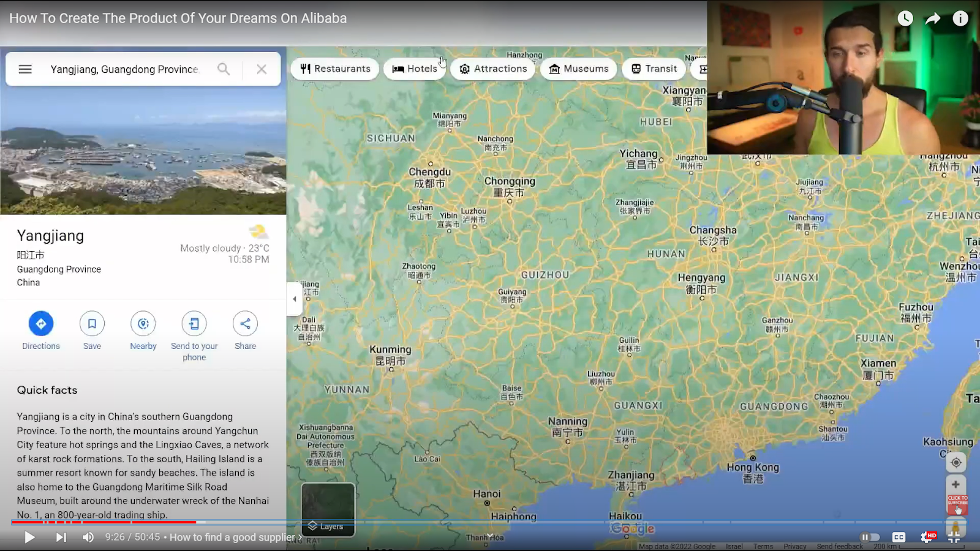Click Quick facts heading
This screenshot has height=551, width=980.
pos(47,390)
